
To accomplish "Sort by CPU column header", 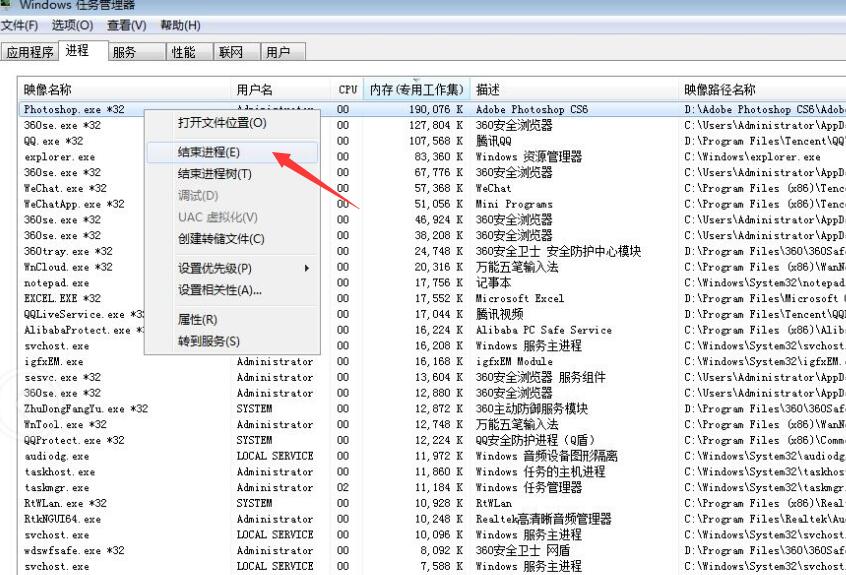I will [348, 90].
